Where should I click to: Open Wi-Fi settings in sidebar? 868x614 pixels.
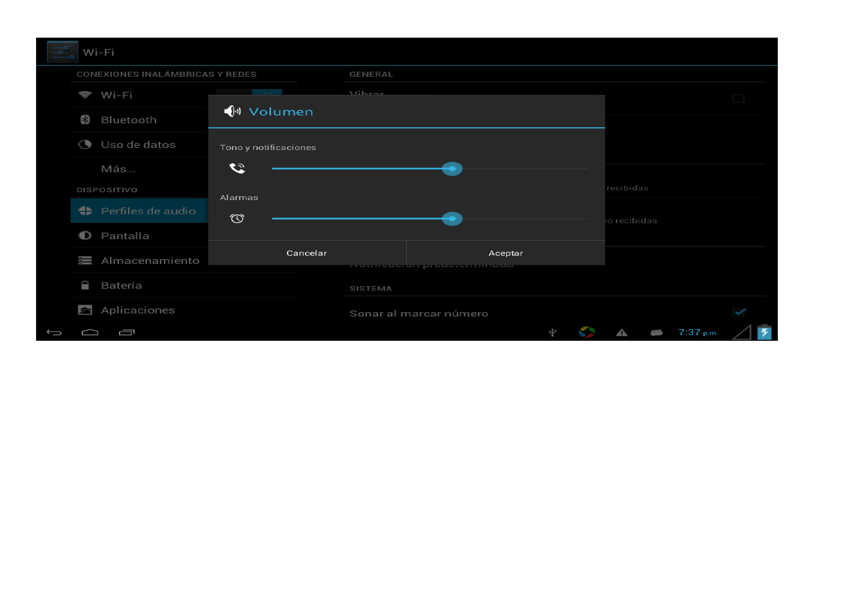click(x=139, y=95)
